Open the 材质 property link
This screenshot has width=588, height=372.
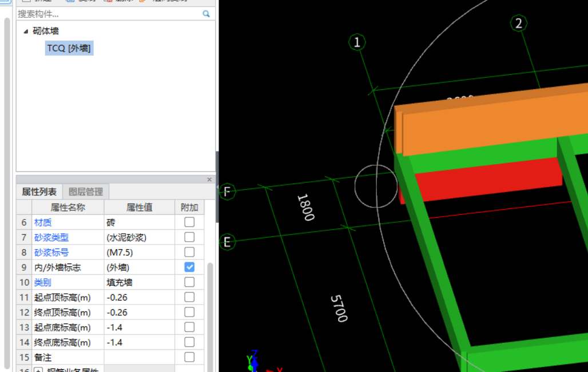(x=43, y=222)
